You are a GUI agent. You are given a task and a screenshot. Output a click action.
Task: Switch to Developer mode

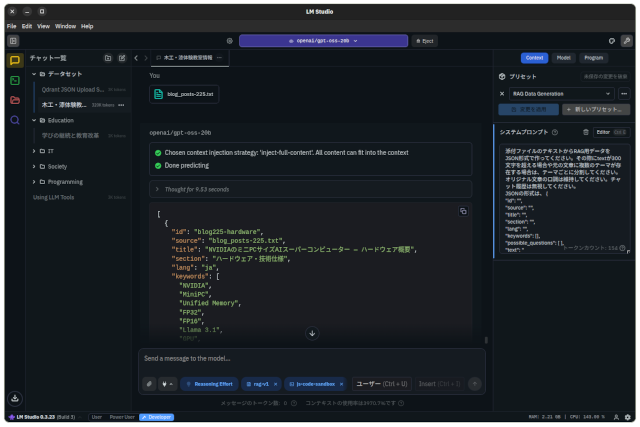tap(157, 417)
